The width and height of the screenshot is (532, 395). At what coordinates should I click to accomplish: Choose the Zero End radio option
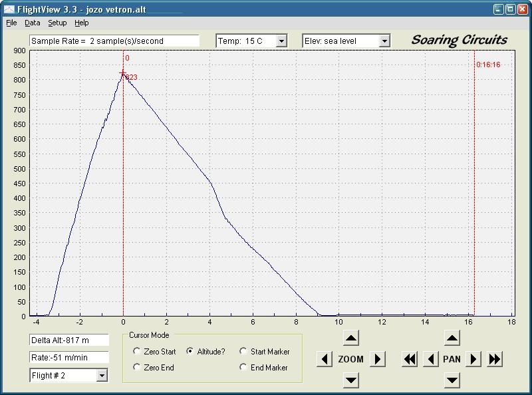(137, 367)
